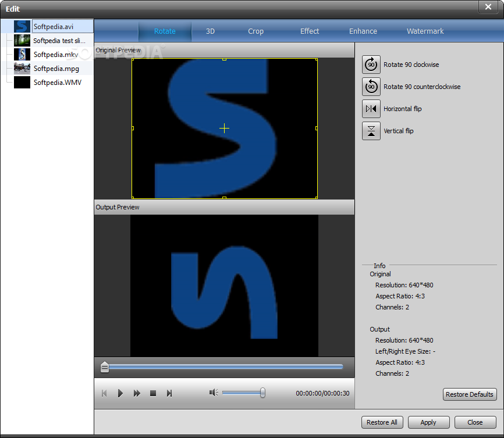The width and height of the screenshot is (504, 438).
Task: Click the 'Horizontal flip' label
Action: pyautogui.click(x=402, y=109)
